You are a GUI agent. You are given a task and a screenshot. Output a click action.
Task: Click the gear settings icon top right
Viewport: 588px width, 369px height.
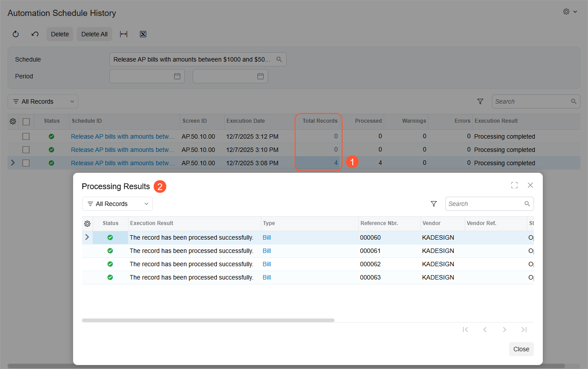[566, 12]
